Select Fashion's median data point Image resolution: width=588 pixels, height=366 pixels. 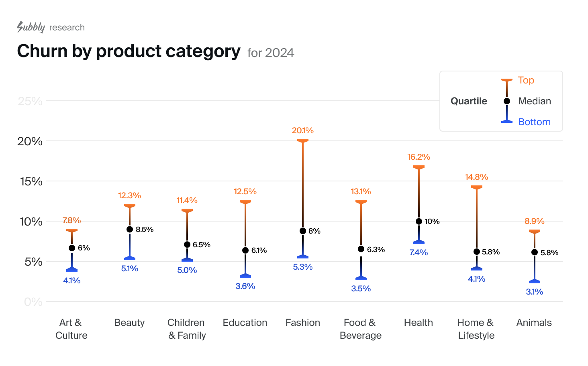(x=303, y=231)
